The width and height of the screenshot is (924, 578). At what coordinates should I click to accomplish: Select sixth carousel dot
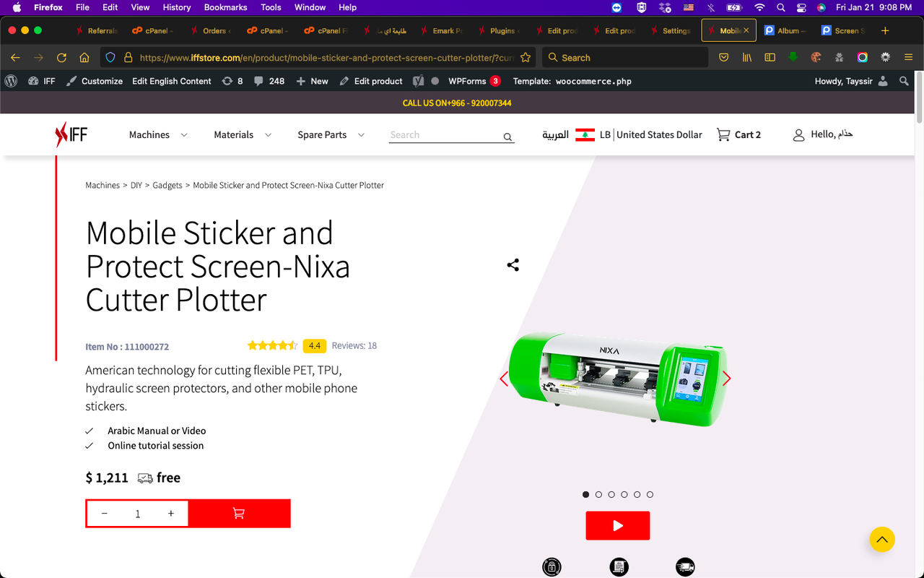[650, 494]
